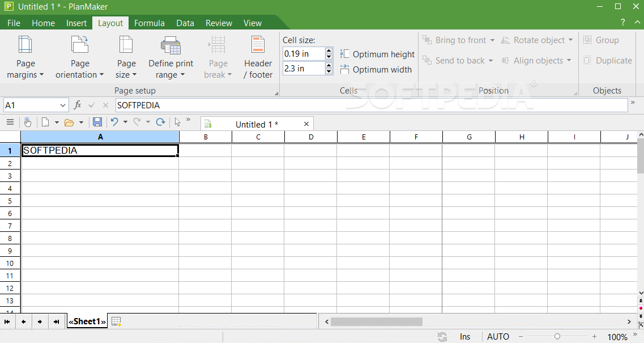Click the cell width field 2.3 in
The width and height of the screenshot is (644, 343).
pos(304,69)
